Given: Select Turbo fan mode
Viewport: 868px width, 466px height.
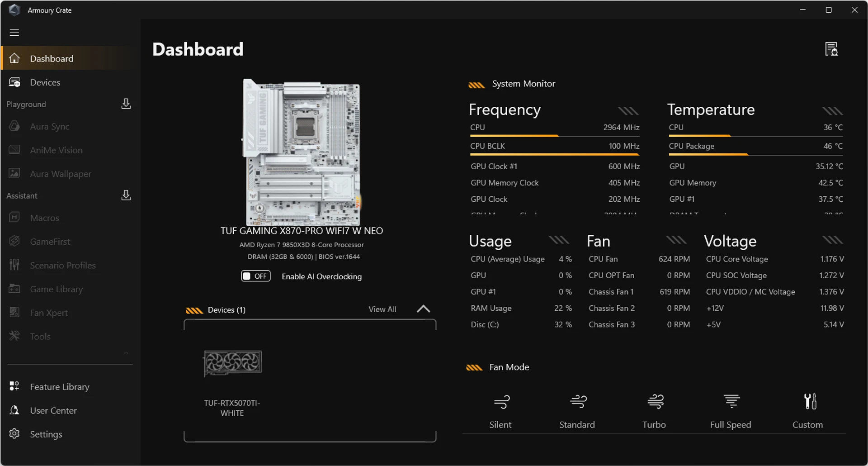Looking at the screenshot, I should 654,411.
